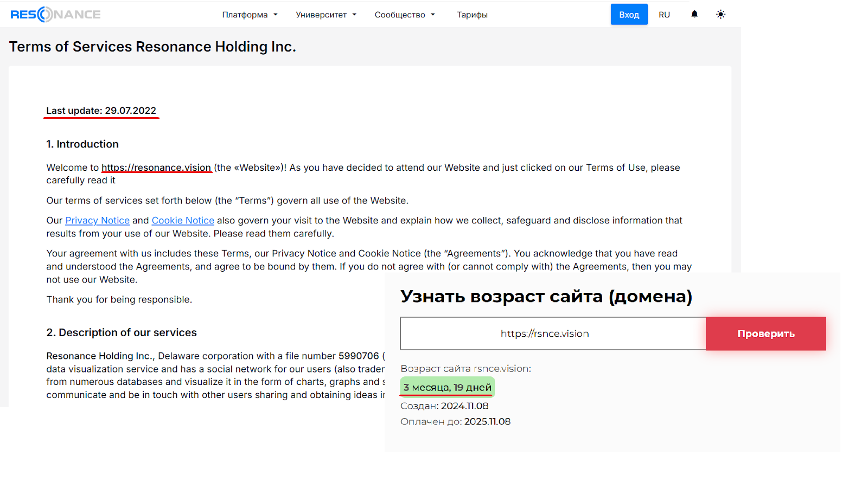Viewport: 868px width, 488px height.
Task: Click the 'Last update: 29.07.2022' text
Action: (101, 111)
